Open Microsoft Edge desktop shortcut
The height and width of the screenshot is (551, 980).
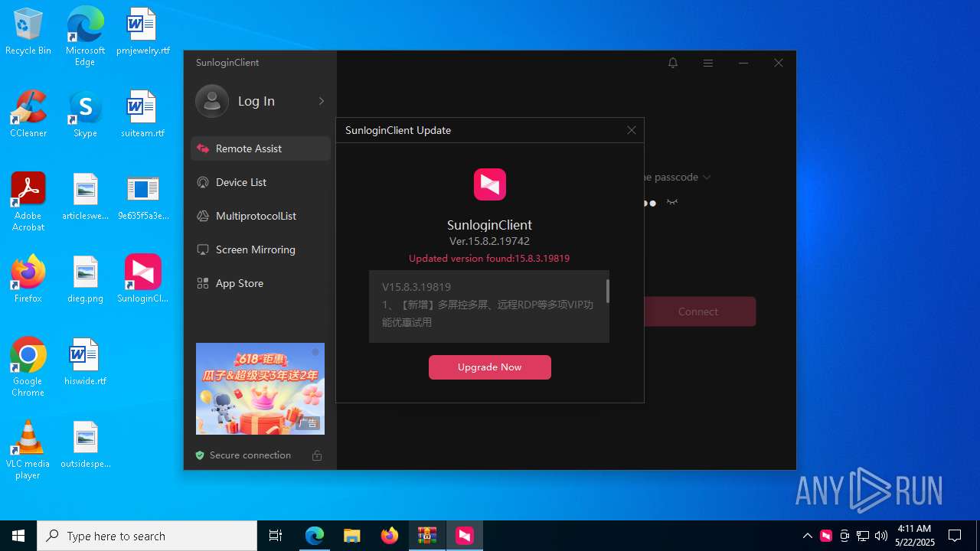point(85,36)
